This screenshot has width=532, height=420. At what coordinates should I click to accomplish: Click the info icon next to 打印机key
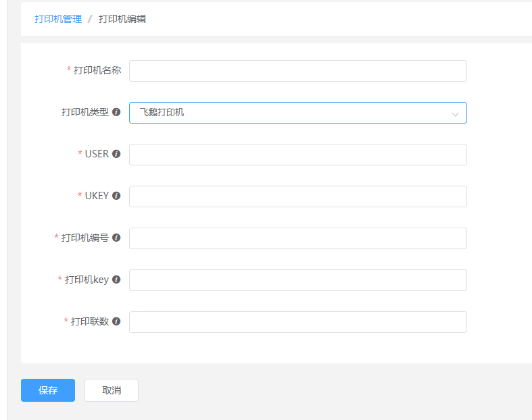pos(116,280)
